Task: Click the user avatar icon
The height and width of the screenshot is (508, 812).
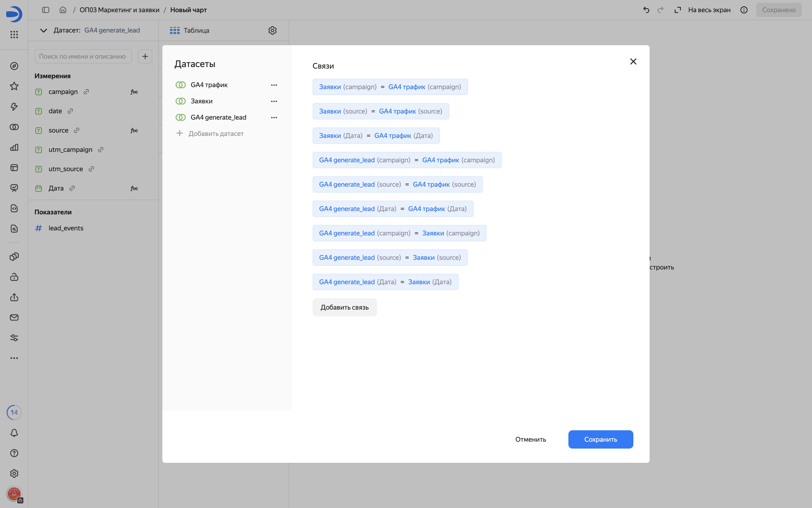Action: point(14,494)
